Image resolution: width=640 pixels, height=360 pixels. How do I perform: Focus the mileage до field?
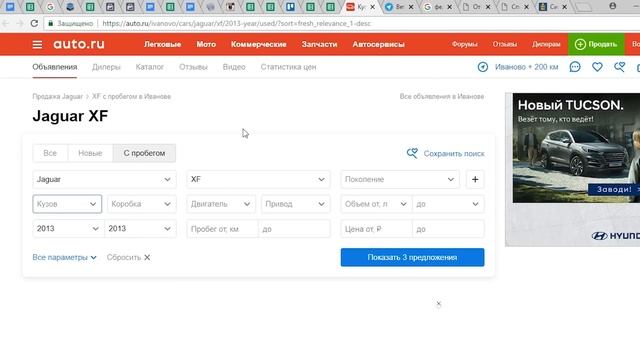click(x=294, y=229)
